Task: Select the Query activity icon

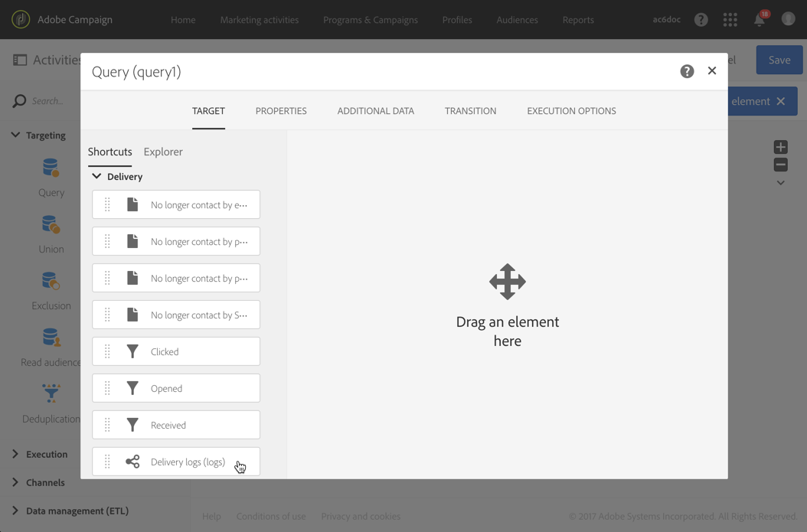Action: (x=51, y=168)
